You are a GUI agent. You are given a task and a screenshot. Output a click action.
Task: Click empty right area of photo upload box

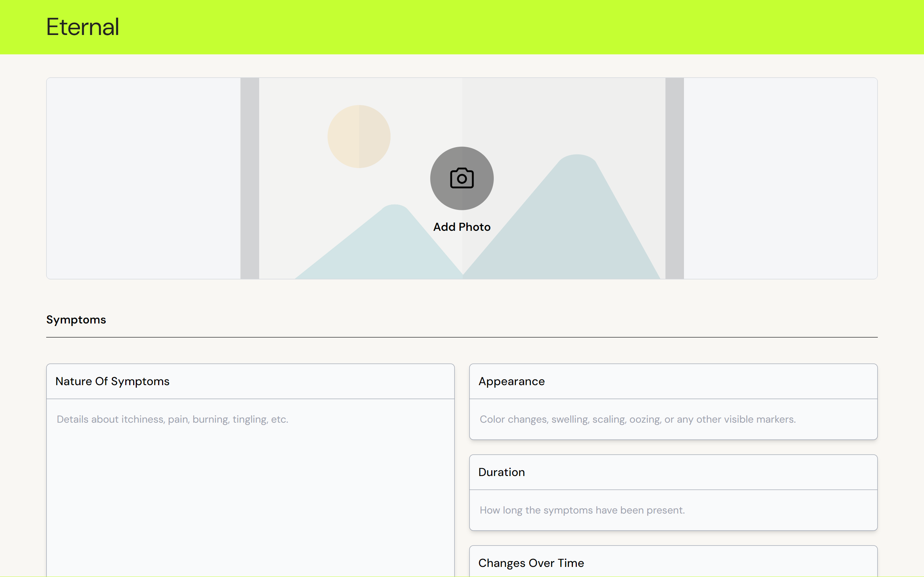point(780,178)
